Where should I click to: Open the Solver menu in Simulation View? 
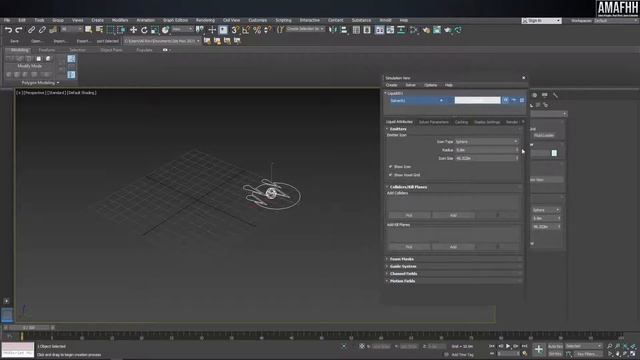pos(410,85)
